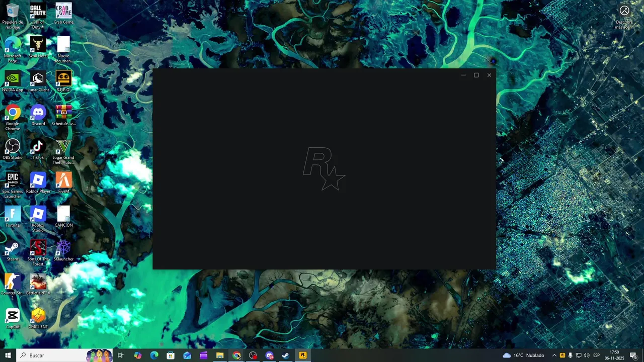Select the Jugar Grand Theft Auto desktop shortcut
The height and width of the screenshot is (362, 644).
(63, 152)
